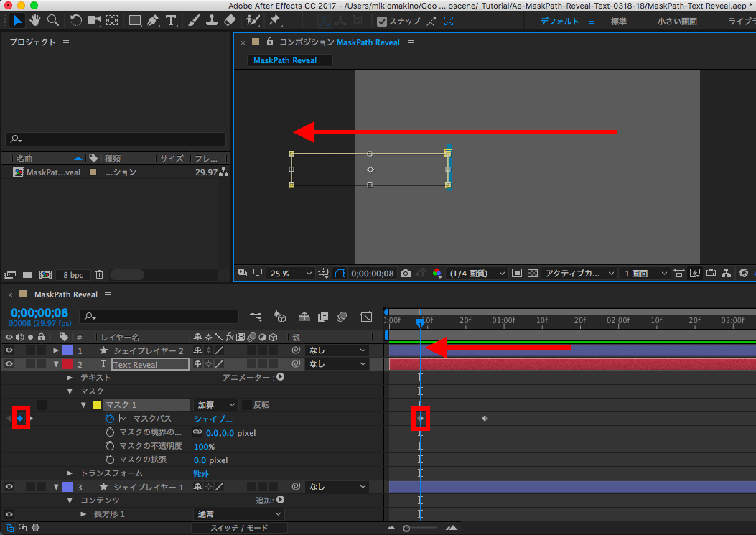
Task: Click the スイッチ / モード button
Action: (239, 528)
